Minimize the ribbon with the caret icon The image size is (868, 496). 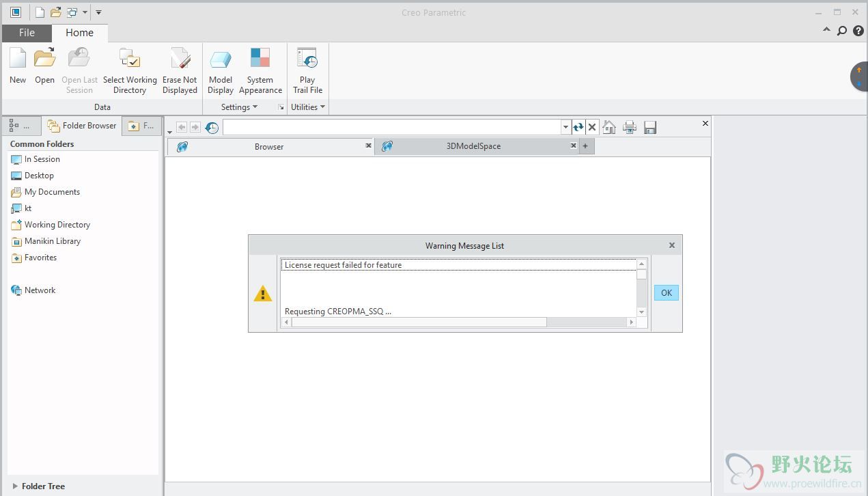pyautogui.click(x=826, y=30)
